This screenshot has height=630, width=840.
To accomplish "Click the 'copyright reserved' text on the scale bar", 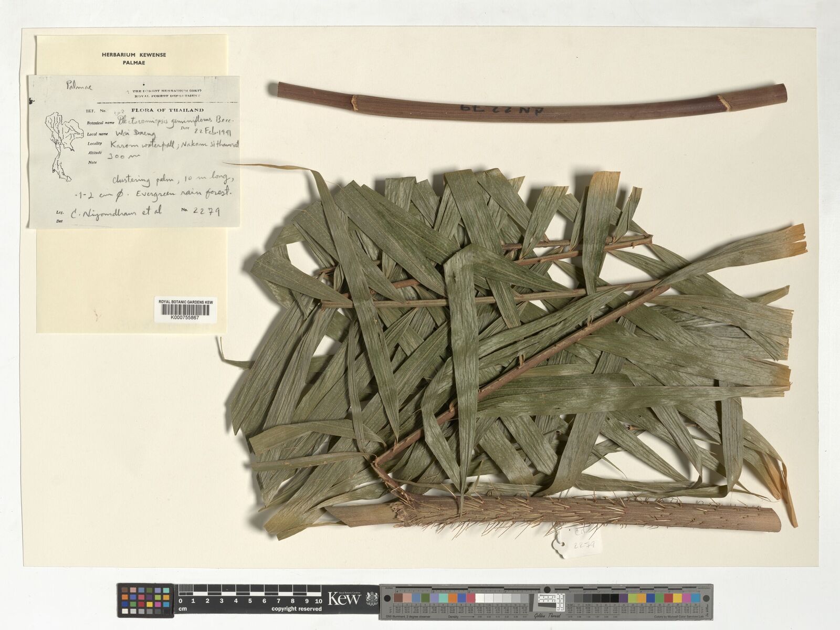I will pyautogui.click(x=297, y=609).
